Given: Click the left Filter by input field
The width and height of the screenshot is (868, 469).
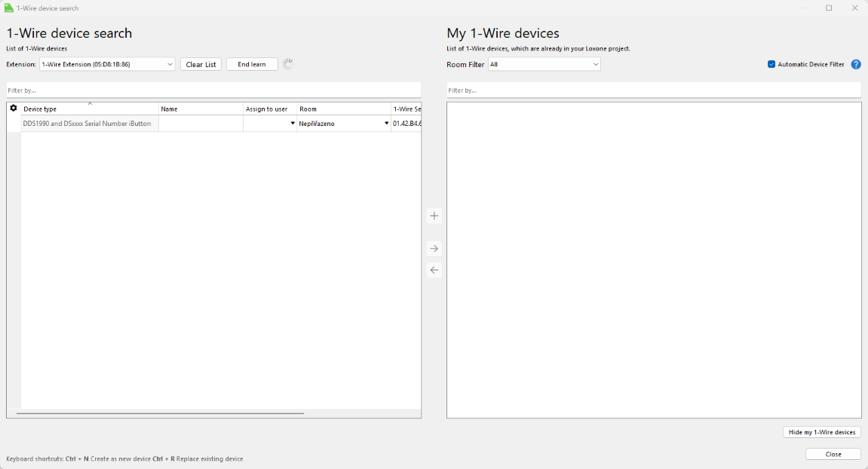Looking at the screenshot, I should tap(213, 90).
